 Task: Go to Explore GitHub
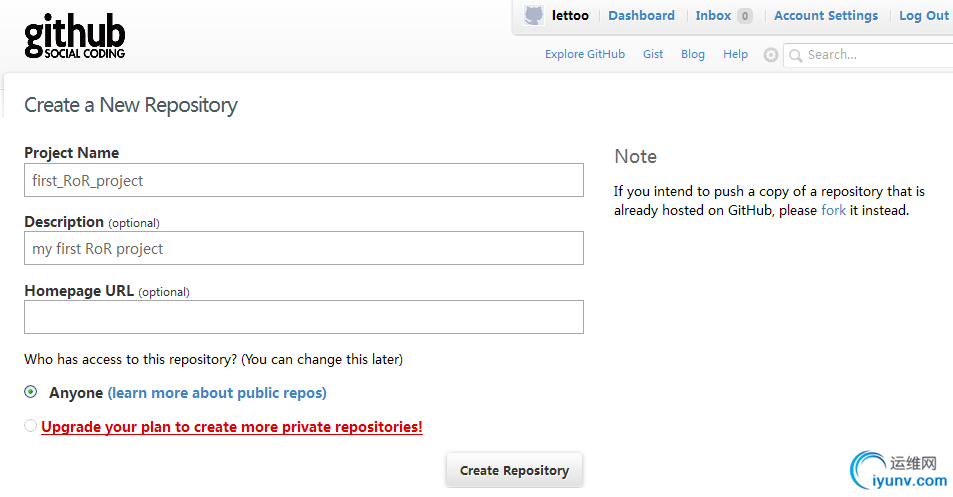click(584, 55)
